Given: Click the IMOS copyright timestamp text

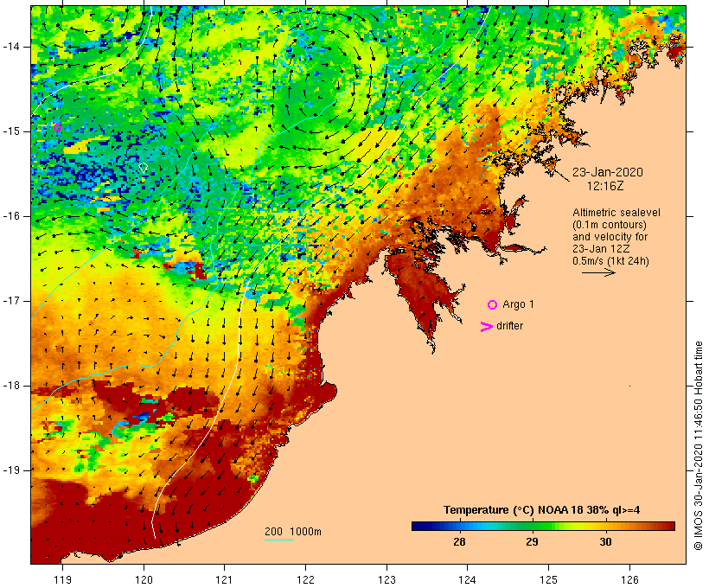Looking at the screenshot, I should click(x=699, y=445).
